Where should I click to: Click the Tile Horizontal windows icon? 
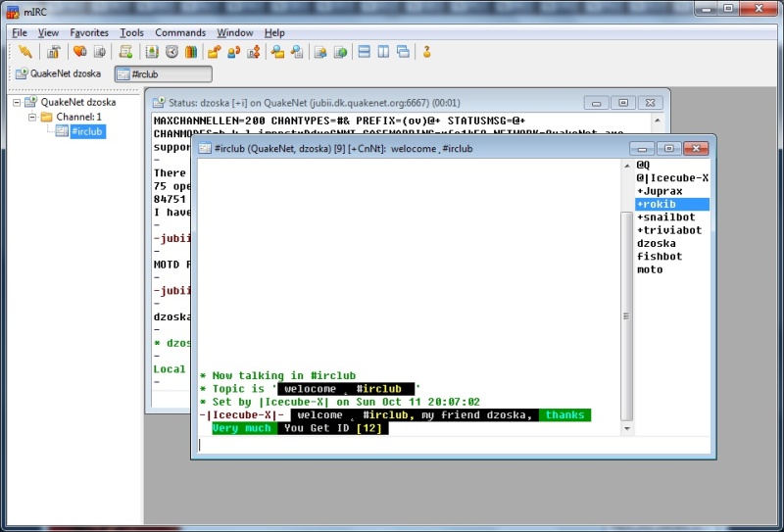tap(365, 52)
